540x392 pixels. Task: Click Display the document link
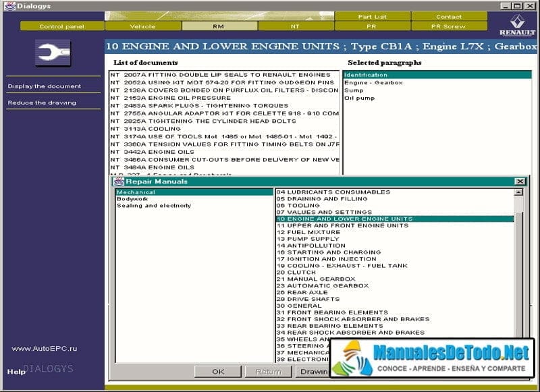(45, 86)
